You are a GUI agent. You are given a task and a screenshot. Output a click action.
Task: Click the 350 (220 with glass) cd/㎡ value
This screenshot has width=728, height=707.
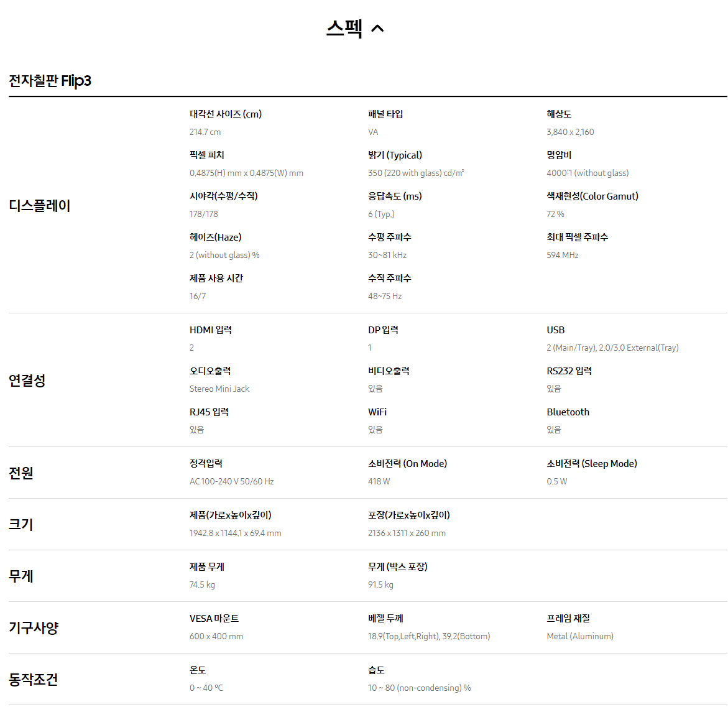click(x=416, y=173)
